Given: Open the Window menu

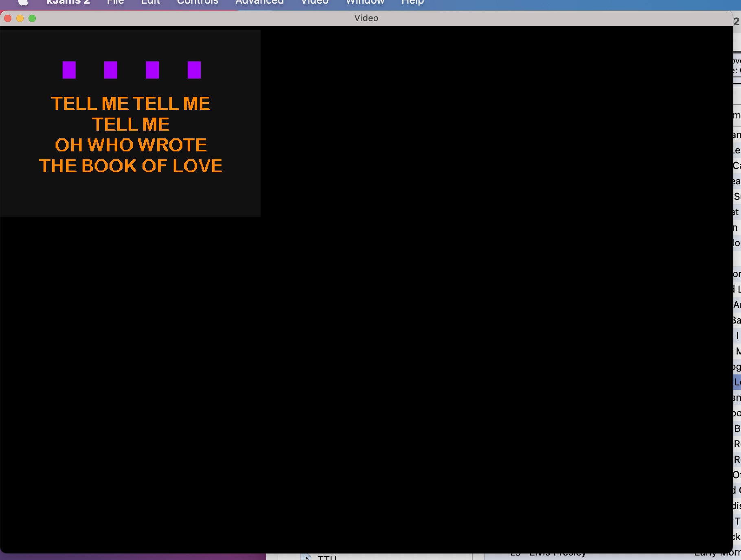Looking at the screenshot, I should [x=365, y=2].
